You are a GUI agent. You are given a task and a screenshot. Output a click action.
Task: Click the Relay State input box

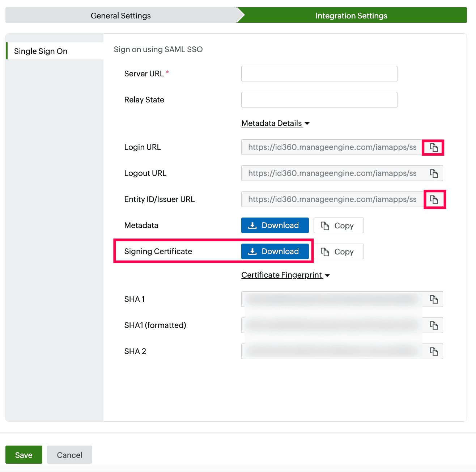tap(319, 100)
